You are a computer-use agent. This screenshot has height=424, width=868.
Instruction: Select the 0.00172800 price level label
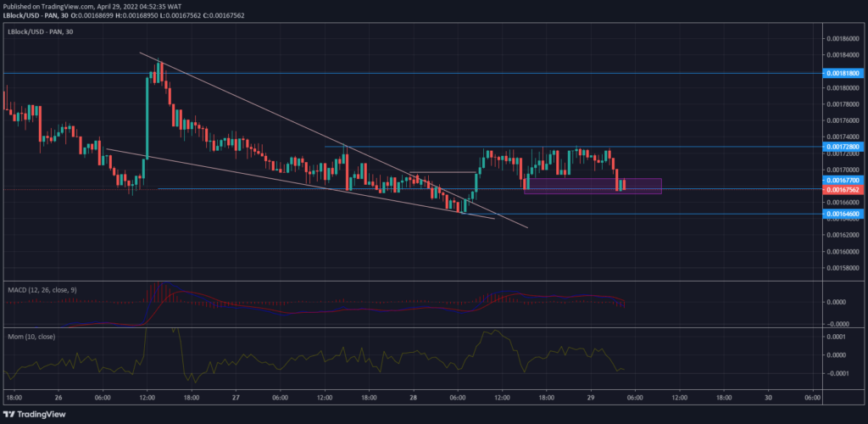tap(843, 147)
